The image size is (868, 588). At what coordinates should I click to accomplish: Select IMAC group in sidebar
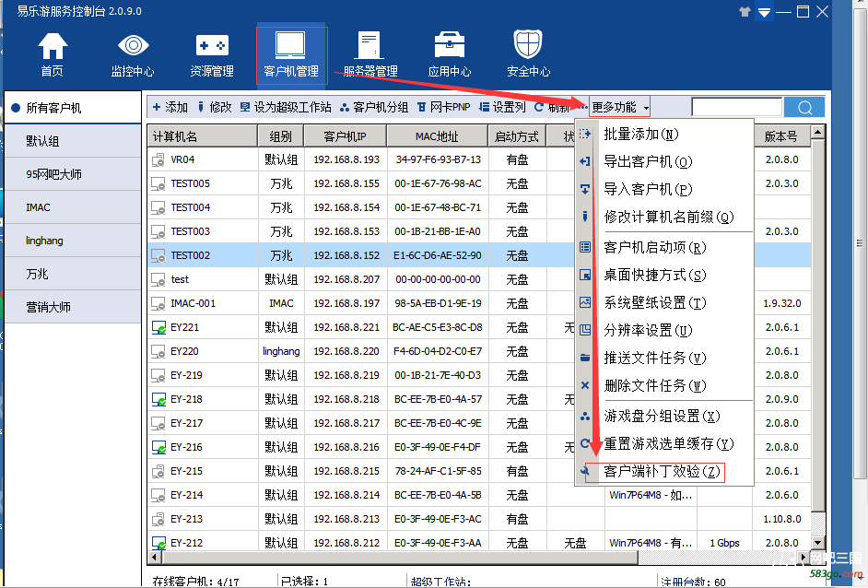(x=73, y=207)
